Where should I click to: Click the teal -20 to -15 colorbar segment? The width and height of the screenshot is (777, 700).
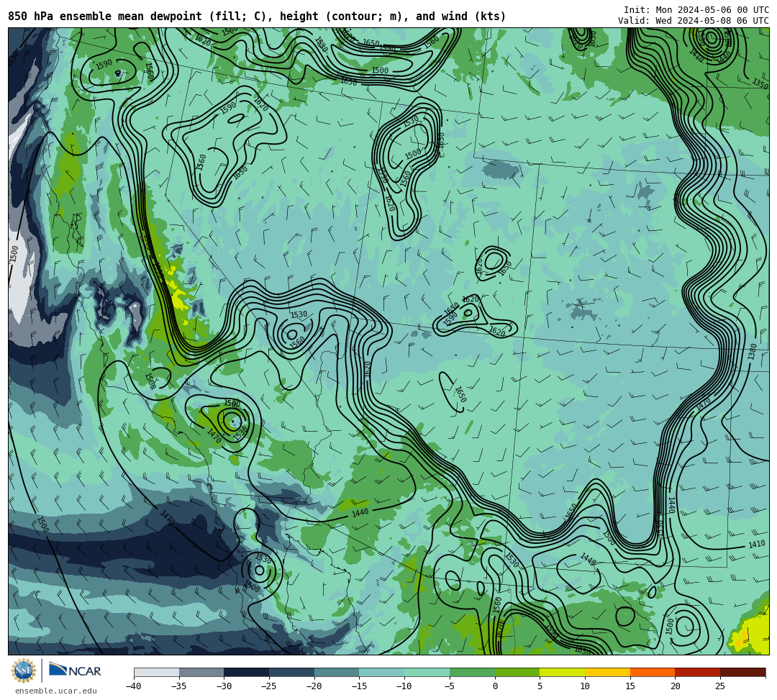tap(337, 672)
